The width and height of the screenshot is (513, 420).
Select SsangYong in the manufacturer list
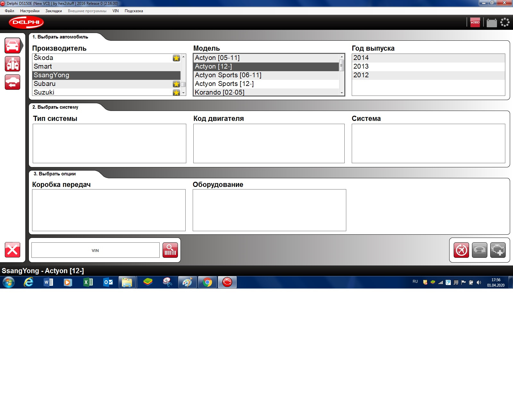tap(106, 75)
